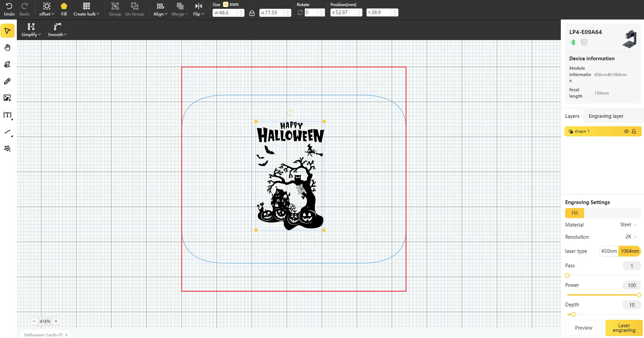
Task: Zoom out with the minus button
Action: tap(34, 321)
